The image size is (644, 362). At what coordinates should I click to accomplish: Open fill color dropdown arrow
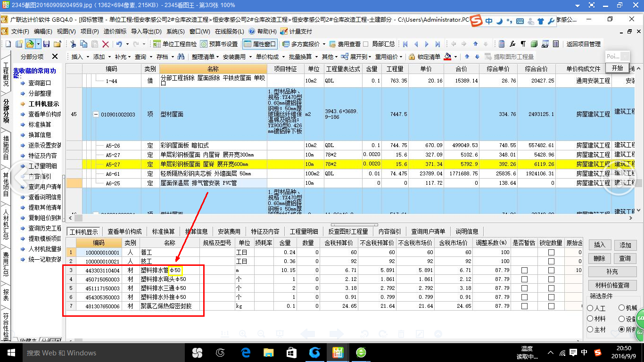point(455,57)
